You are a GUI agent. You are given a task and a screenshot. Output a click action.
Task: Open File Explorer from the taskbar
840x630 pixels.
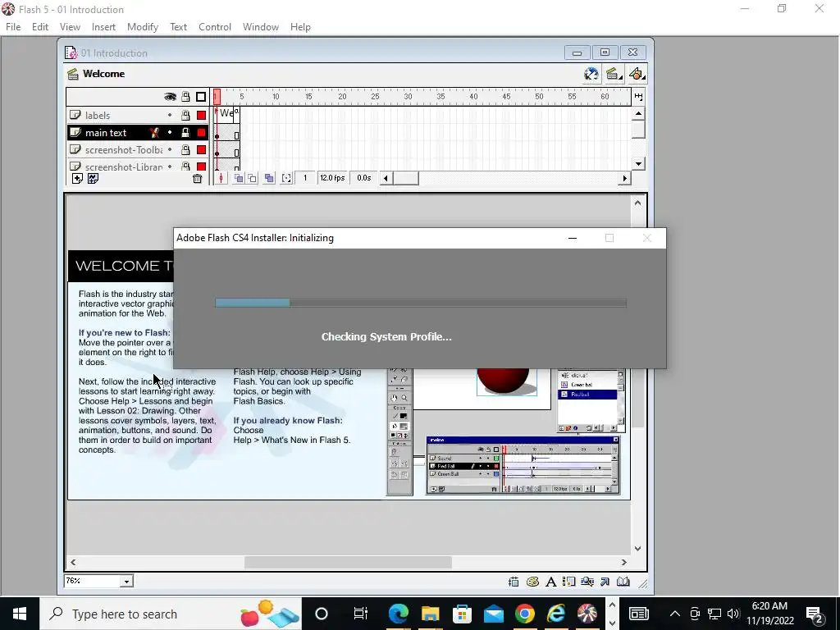click(430, 614)
